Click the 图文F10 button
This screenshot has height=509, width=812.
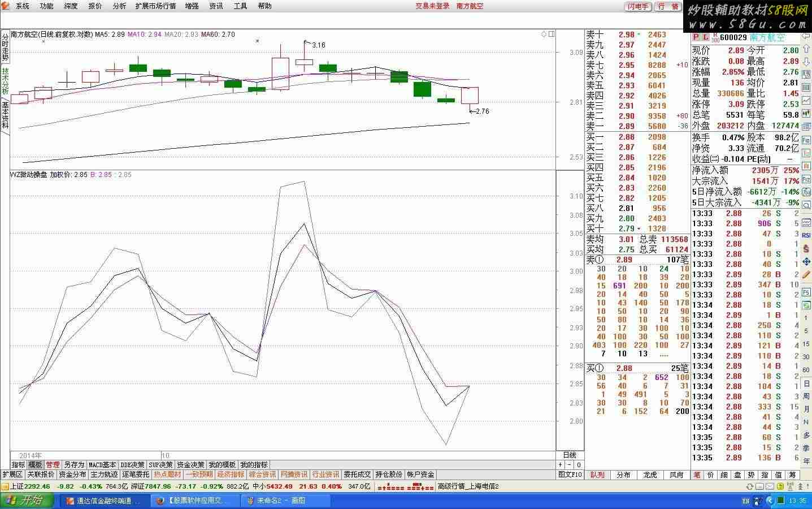point(570,475)
